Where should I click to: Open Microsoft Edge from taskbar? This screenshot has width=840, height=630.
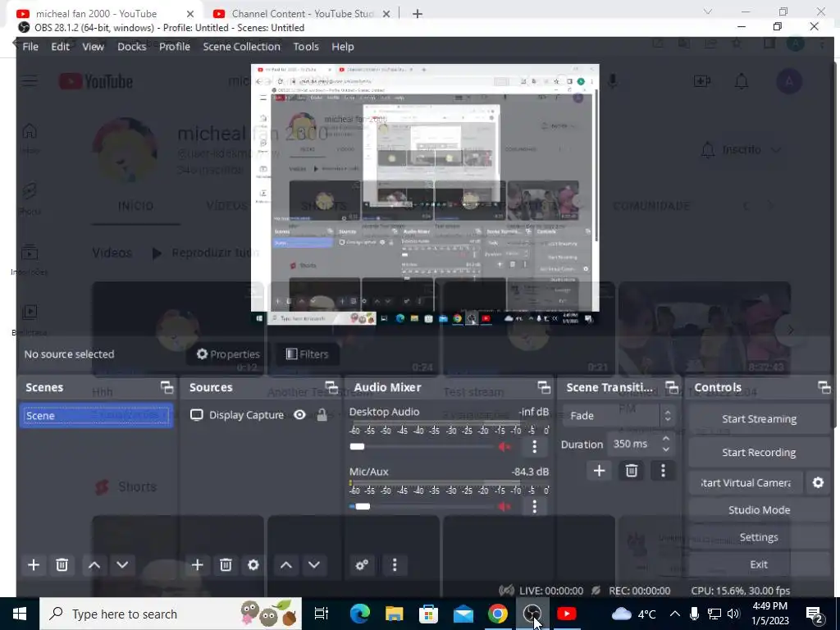[359, 614]
